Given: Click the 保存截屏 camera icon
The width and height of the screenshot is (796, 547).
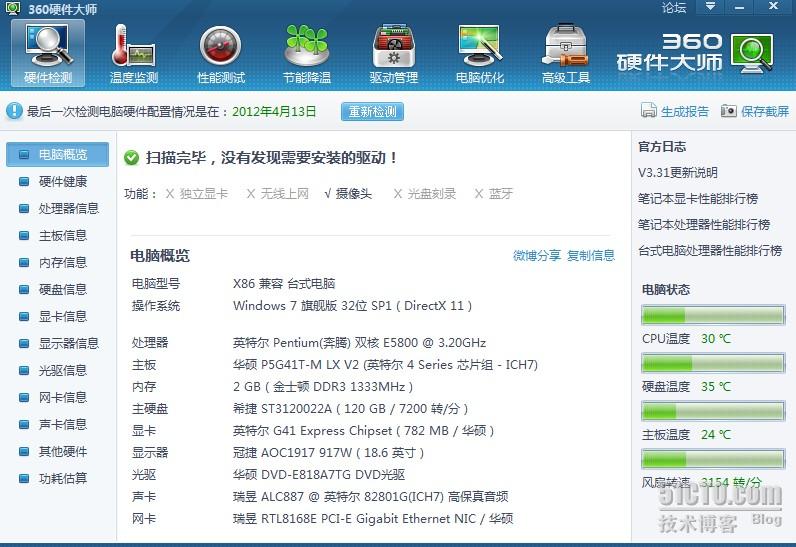Looking at the screenshot, I should point(728,111).
